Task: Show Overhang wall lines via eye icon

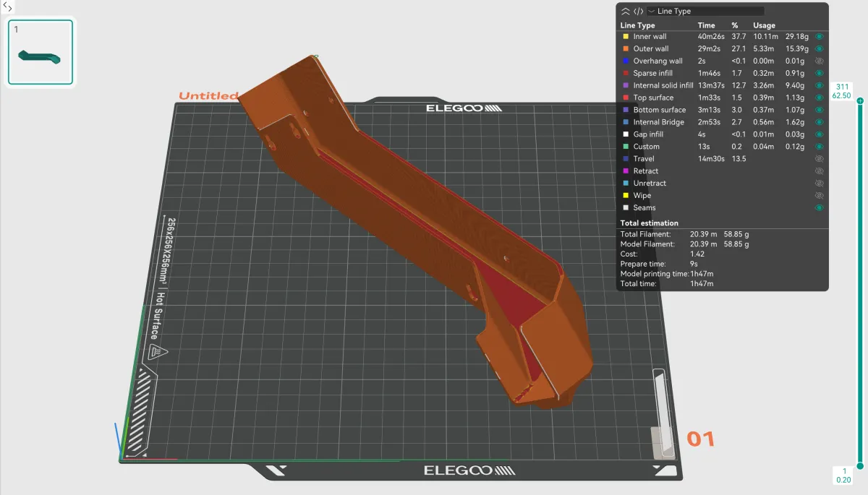Action: tap(820, 61)
